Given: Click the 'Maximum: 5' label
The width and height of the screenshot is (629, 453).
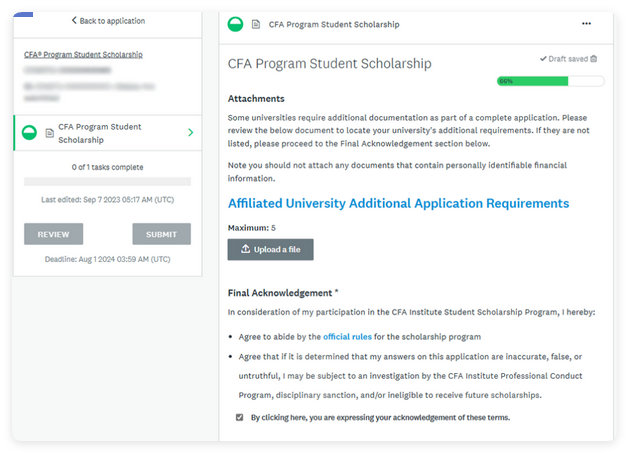Looking at the screenshot, I should [x=252, y=228].
